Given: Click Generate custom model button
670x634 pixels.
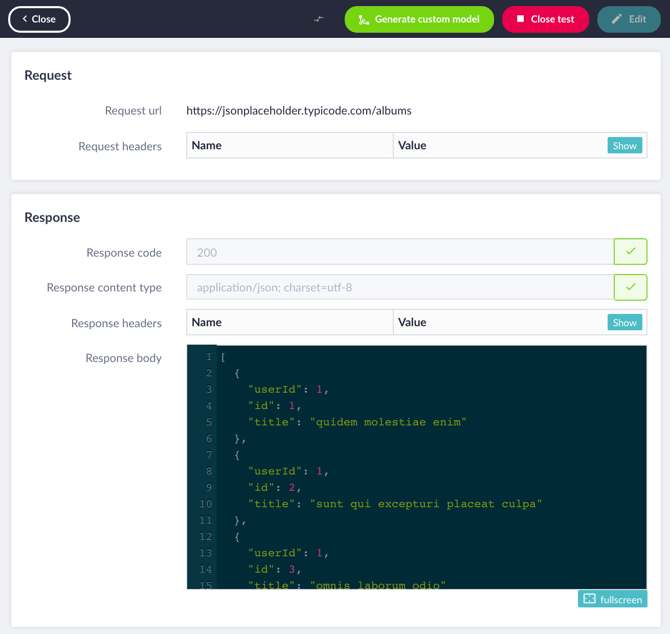Looking at the screenshot, I should click(419, 19).
